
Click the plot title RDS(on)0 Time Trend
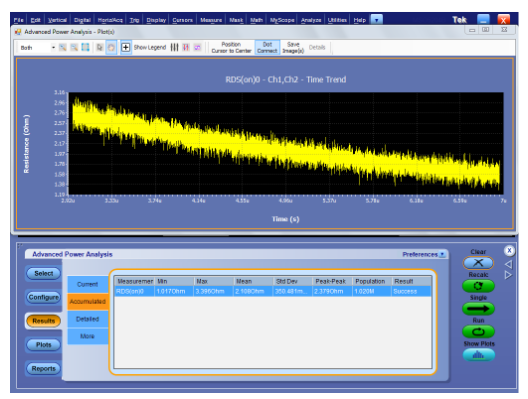click(x=286, y=80)
